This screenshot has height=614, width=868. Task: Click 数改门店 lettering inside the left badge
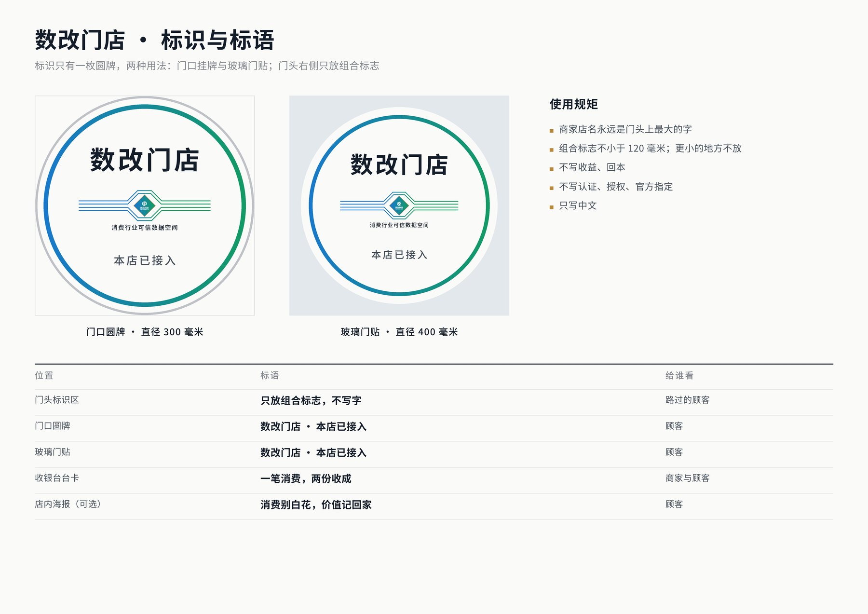tap(145, 160)
